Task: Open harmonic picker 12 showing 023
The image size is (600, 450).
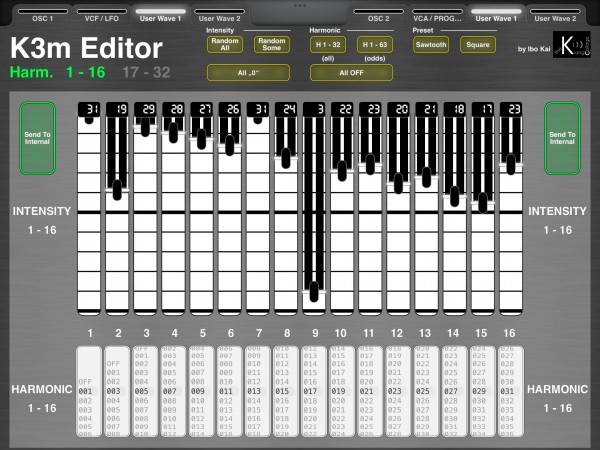Action: coord(398,391)
